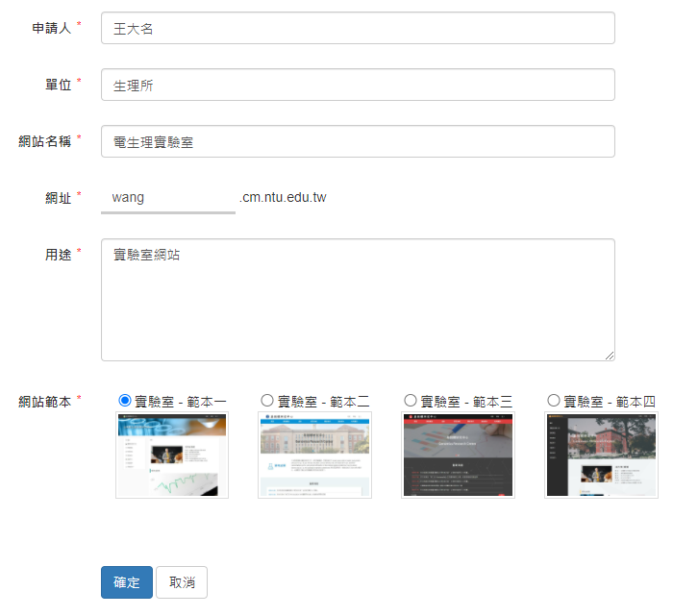673x616 pixels.
Task: Select the 實驗室 - 範本四 radio button
Action: 553,400
